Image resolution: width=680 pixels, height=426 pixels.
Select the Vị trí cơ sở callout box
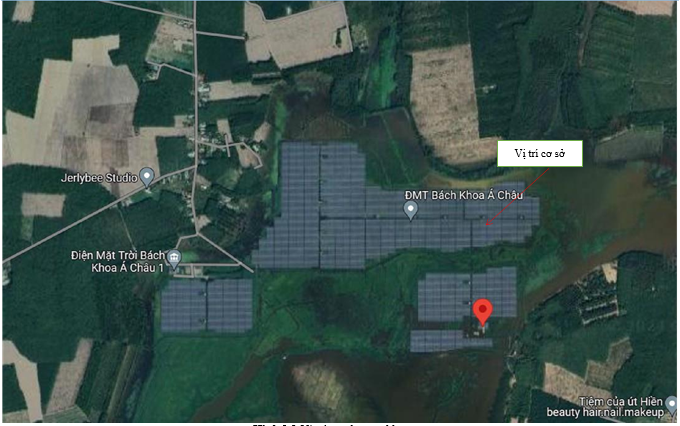539,153
